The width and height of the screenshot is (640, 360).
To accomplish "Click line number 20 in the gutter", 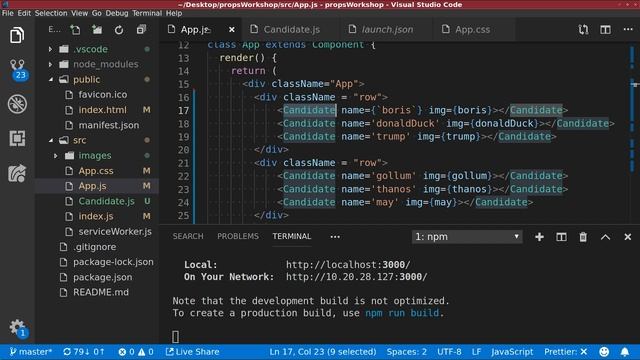I will [x=184, y=150].
